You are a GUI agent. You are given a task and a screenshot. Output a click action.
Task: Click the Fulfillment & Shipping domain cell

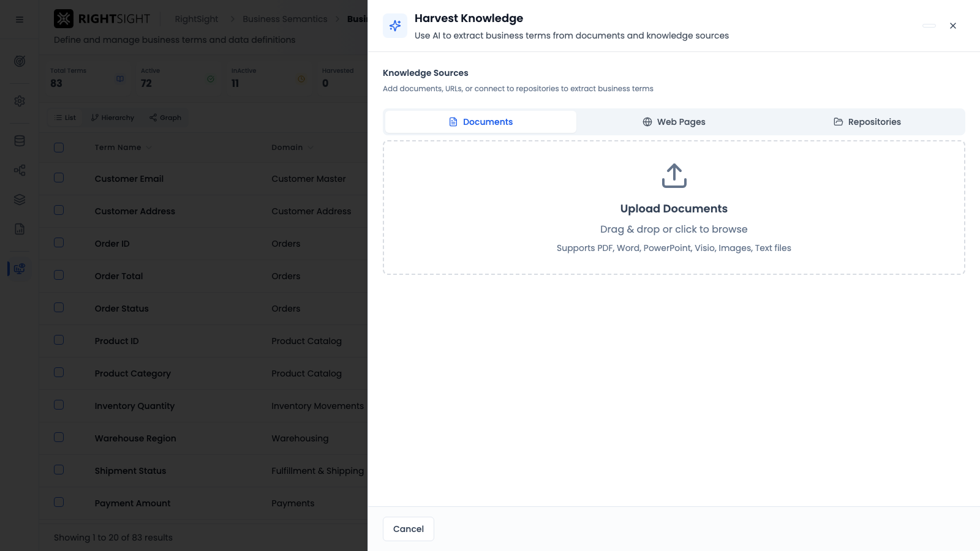tap(318, 471)
